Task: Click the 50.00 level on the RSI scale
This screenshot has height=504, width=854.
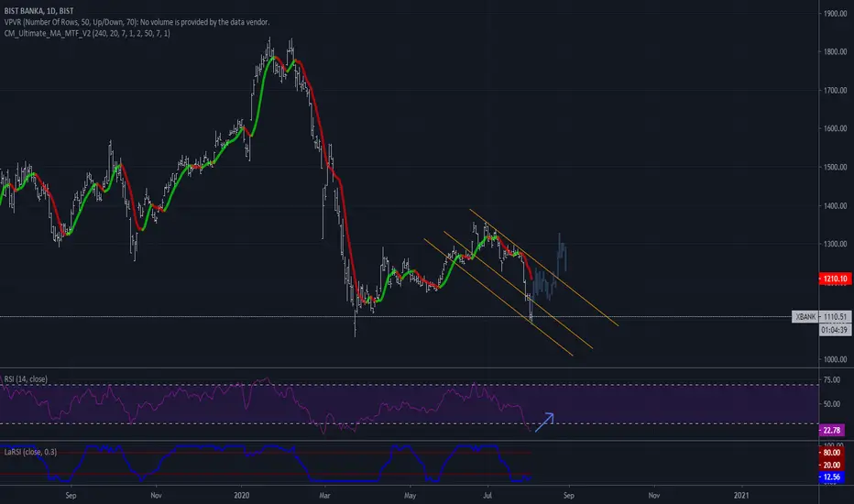Action: coord(832,404)
